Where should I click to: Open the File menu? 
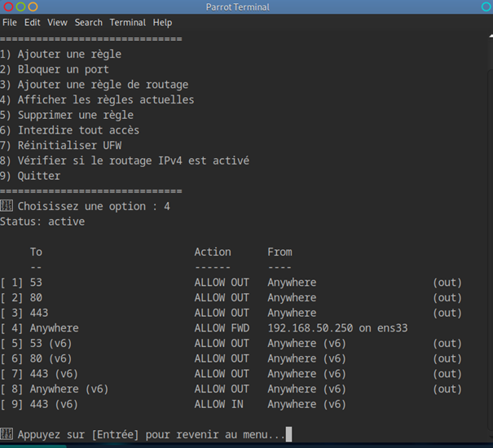9,23
